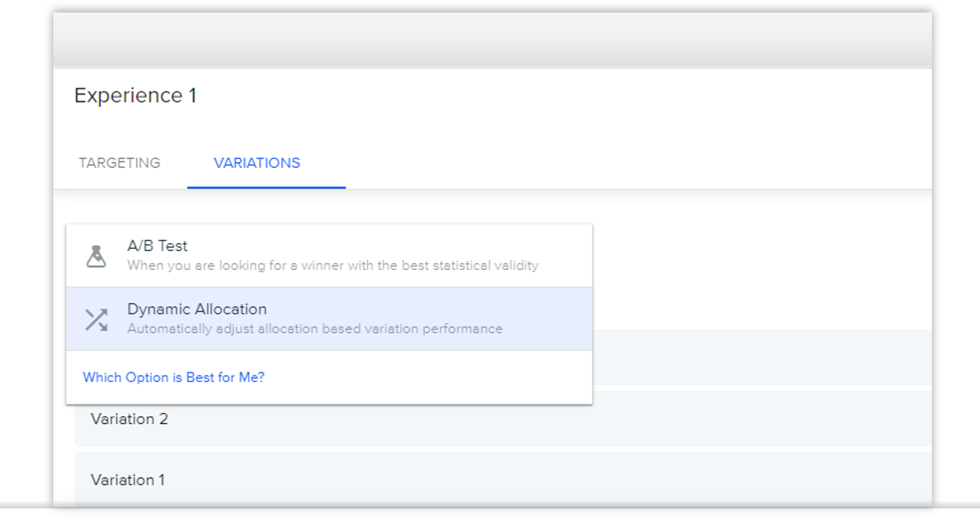Click blank area right of the allocation dropdown
This screenshot has width=980, height=517.
point(757,263)
